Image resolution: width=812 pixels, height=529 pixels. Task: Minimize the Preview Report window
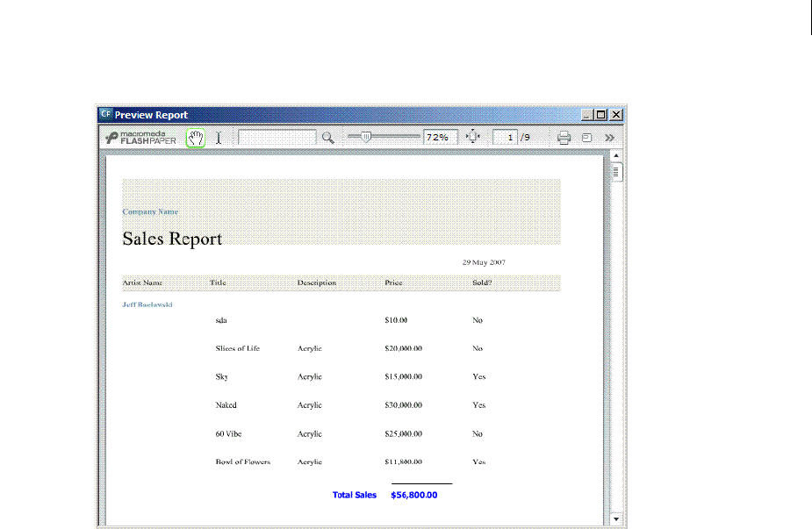coord(586,114)
